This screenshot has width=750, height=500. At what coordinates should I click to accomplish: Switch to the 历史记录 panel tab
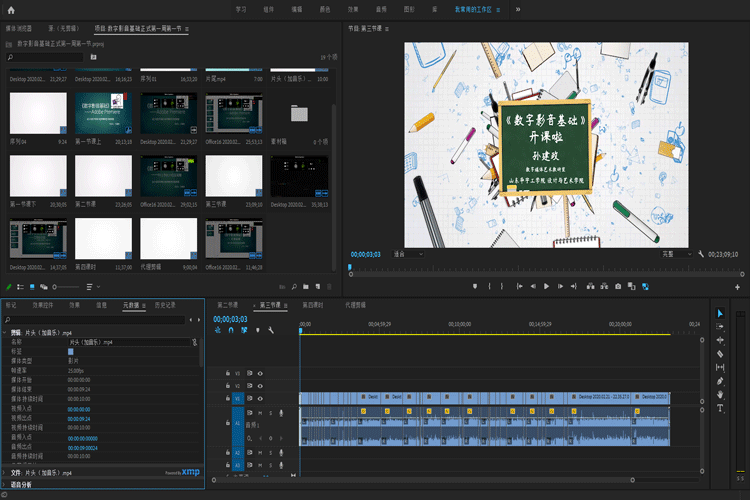[163, 304]
